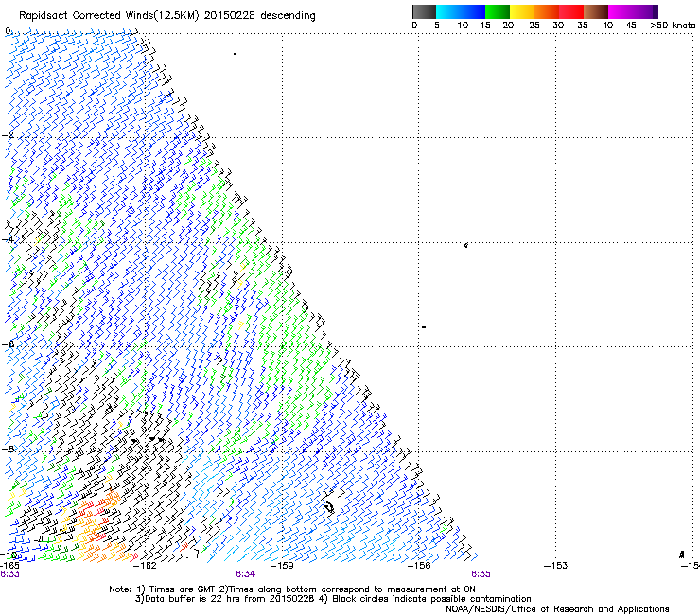This screenshot has height=615, width=700.
Task: Click the red 30-35 knots legend swatch
Action: coord(571,11)
